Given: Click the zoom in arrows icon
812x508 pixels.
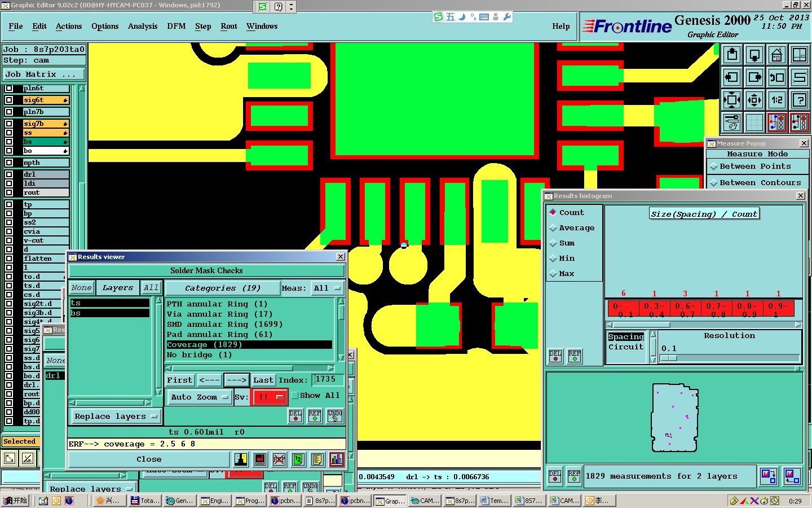Looking at the screenshot, I should [x=732, y=100].
